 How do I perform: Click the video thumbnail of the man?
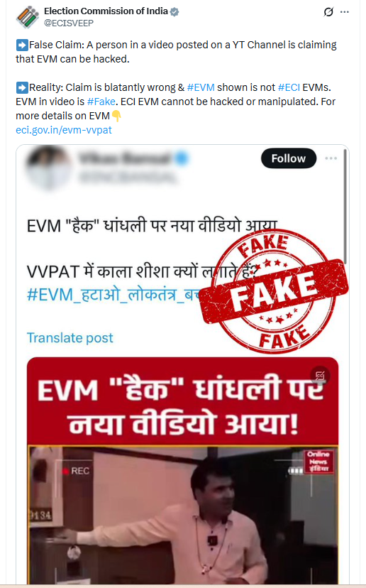[x=183, y=514]
